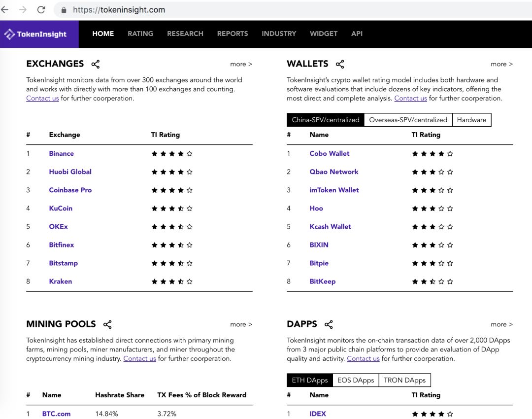The height and width of the screenshot is (419, 532).
Task: Open Kraken exchange
Action: [x=61, y=281]
